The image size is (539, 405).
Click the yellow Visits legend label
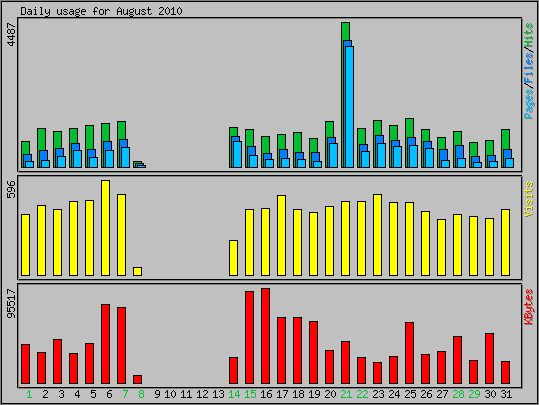click(x=529, y=199)
